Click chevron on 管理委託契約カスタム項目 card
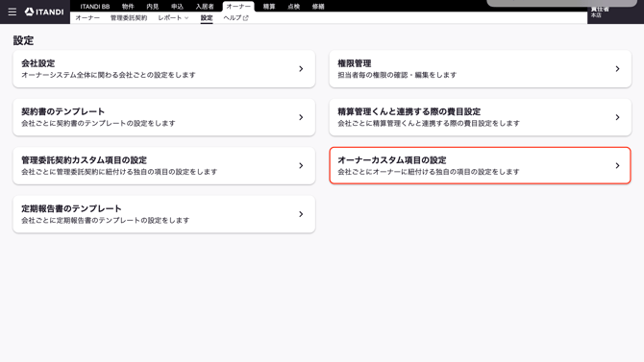Viewport: 644px width, 362px height. pos(301,166)
